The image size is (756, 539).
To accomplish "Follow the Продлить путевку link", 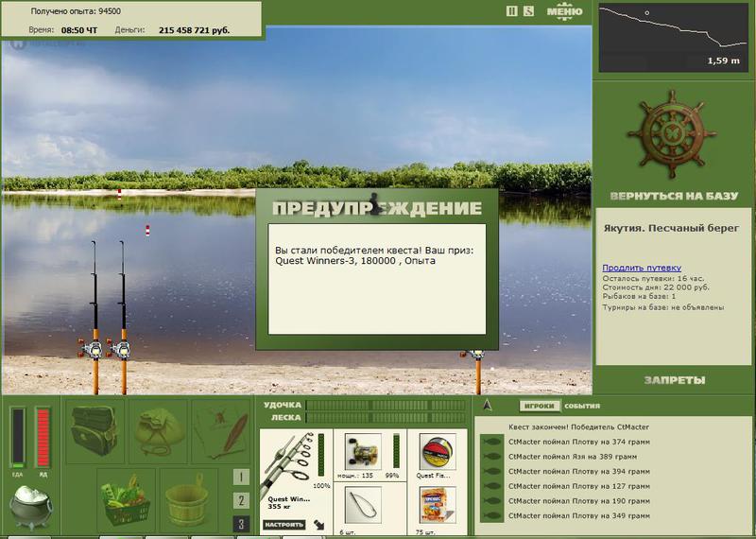I will [x=642, y=268].
